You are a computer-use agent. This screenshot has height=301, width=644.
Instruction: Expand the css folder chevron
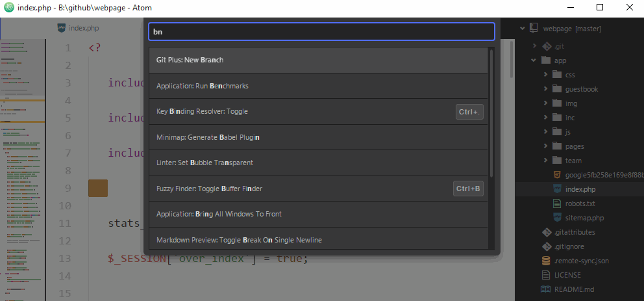545,74
